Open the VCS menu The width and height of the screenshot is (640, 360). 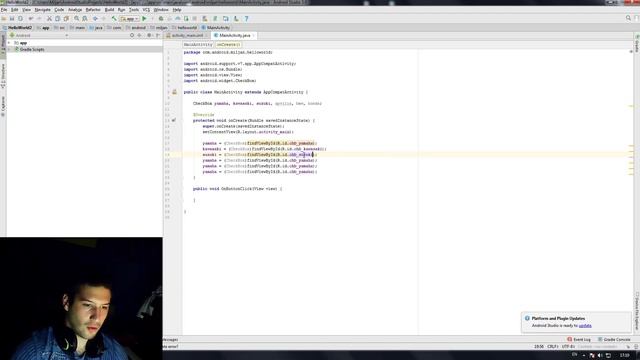(146, 9)
